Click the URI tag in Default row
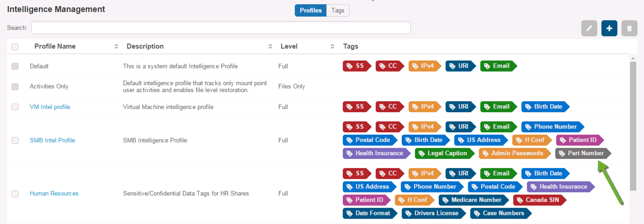 (x=460, y=66)
